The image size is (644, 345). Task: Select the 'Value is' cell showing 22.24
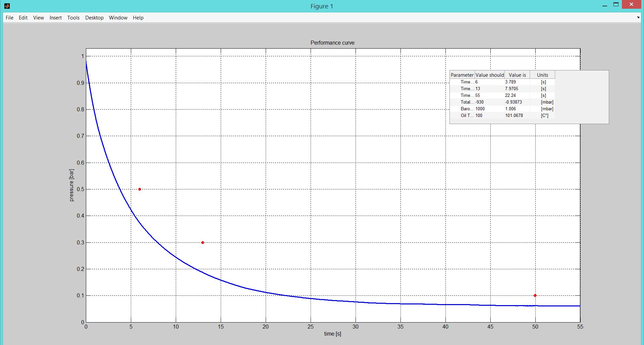[517, 95]
